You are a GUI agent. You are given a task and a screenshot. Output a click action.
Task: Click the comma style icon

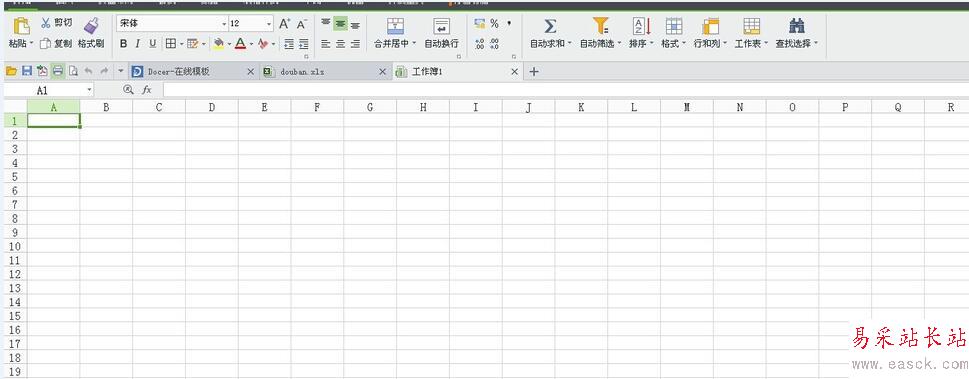[x=509, y=23]
